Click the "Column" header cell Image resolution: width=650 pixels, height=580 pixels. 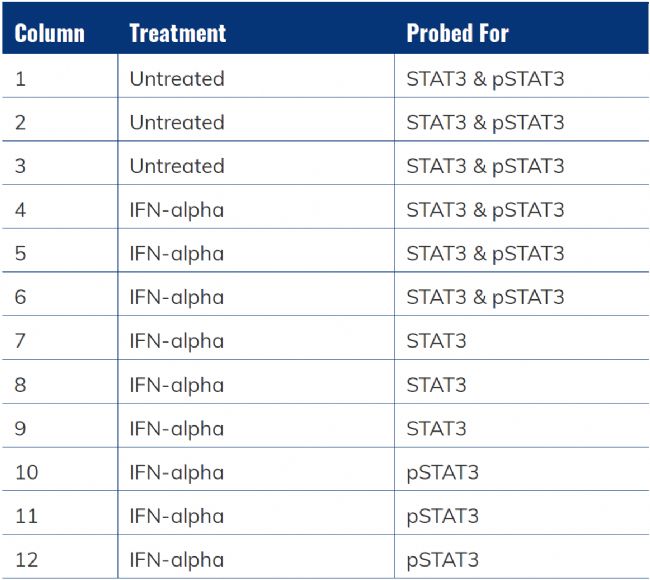(49, 33)
